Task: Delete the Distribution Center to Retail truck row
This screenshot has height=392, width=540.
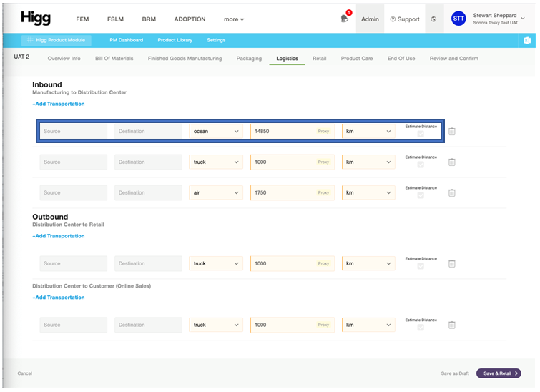Action: 452,263
